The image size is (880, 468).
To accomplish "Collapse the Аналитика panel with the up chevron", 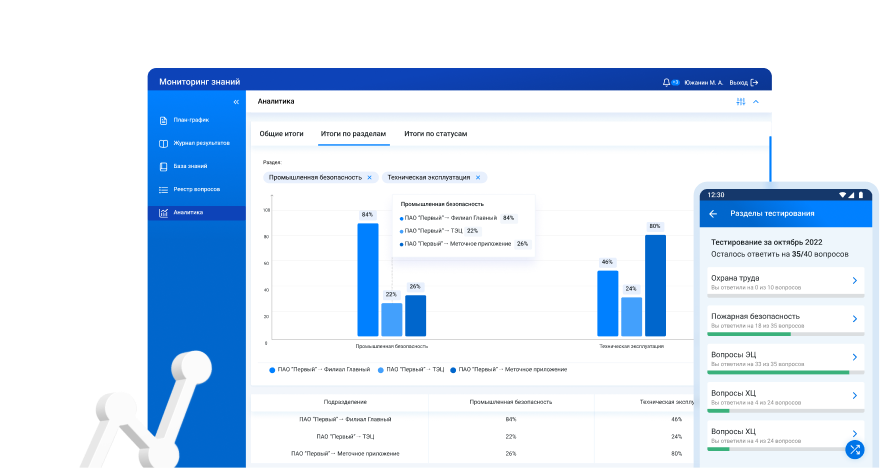I will coord(756,102).
